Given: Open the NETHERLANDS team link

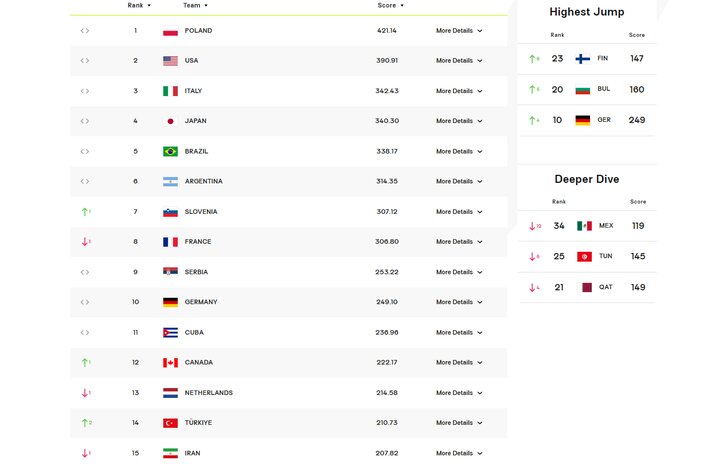Looking at the screenshot, I should (208, 393).
